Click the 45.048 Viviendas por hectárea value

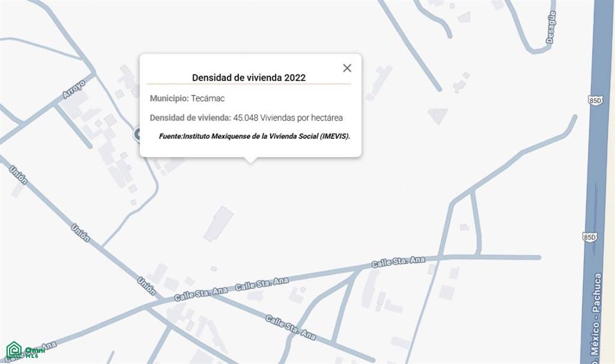coord(288,118)
